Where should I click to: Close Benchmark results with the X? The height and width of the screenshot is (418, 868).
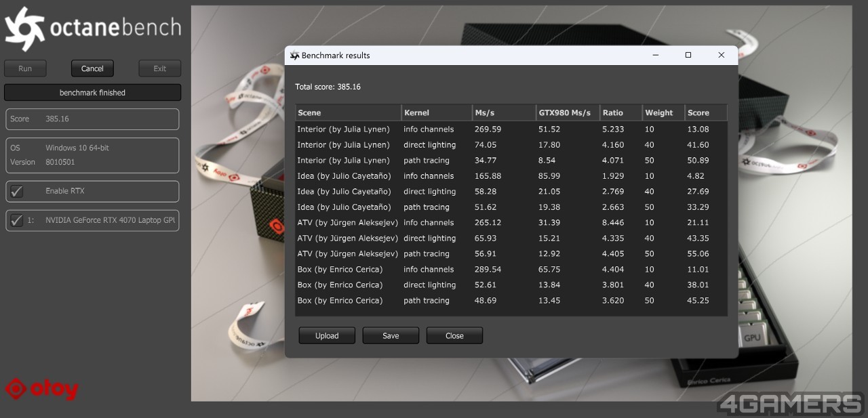click(721, 55)
